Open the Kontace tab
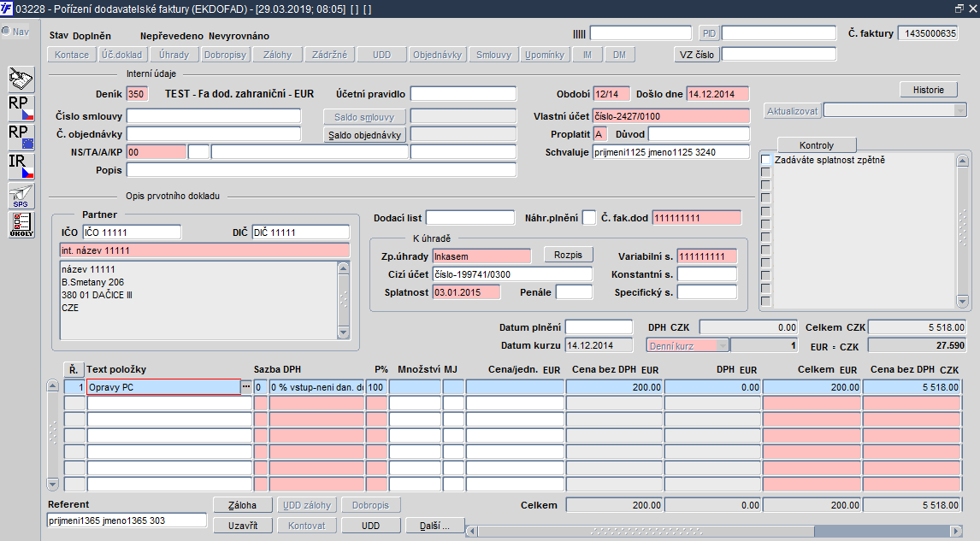 (72, 55)
